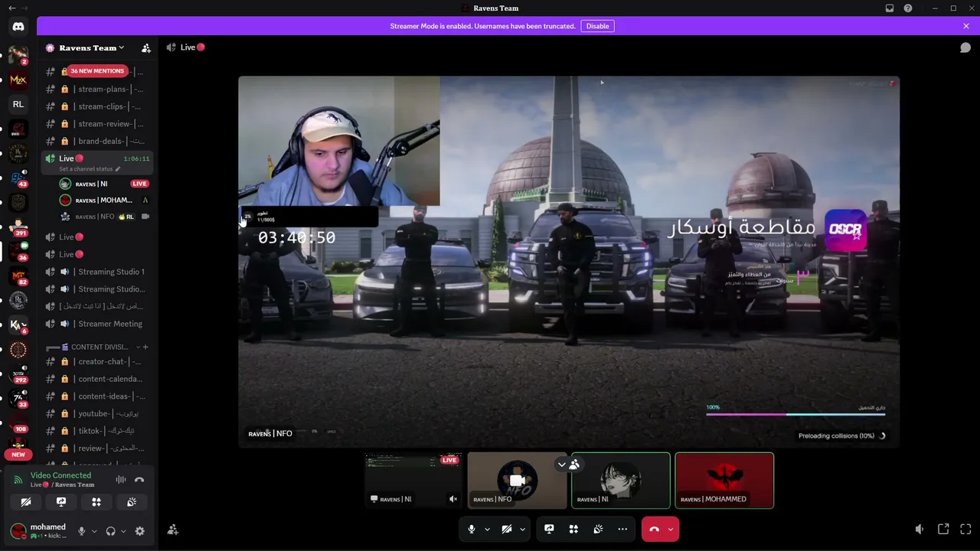Open input device options beside user-panel mic
Viewport: 980px width, 551px height.
tap(94, 531)
